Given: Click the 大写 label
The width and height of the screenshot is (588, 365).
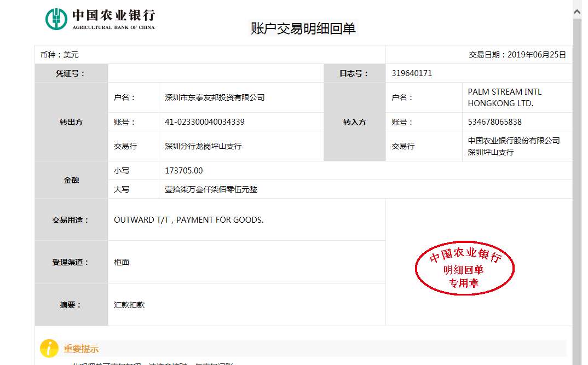Looking at the screenshot, I should (122, 190).
